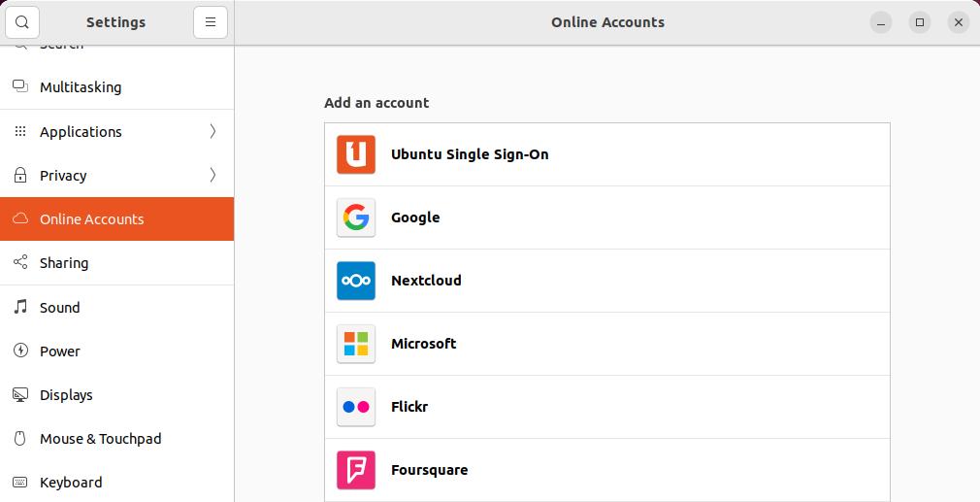The width and height of the screenshot is (980, 502).
Task: Click the Microsoft logo icon
Action: pyautogui.click(x=356, y=344)
